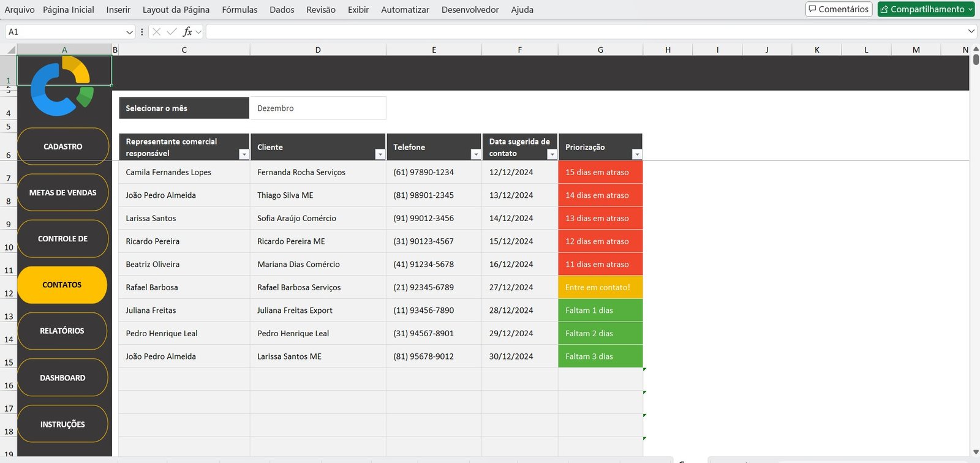Viewport: 980px width, 463px height.
Task: Open the Telefone column filter dropdown
Action: [x=475, y=154]
